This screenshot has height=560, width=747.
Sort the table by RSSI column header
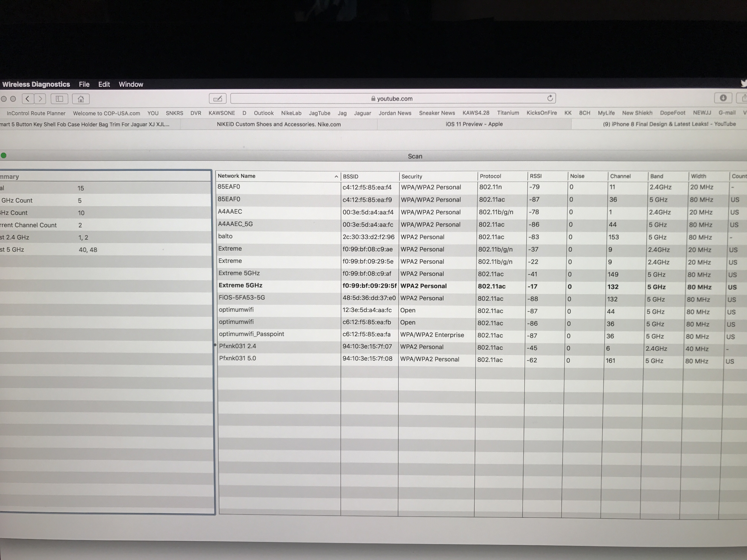pyautogui.click(x=536, y=176)
